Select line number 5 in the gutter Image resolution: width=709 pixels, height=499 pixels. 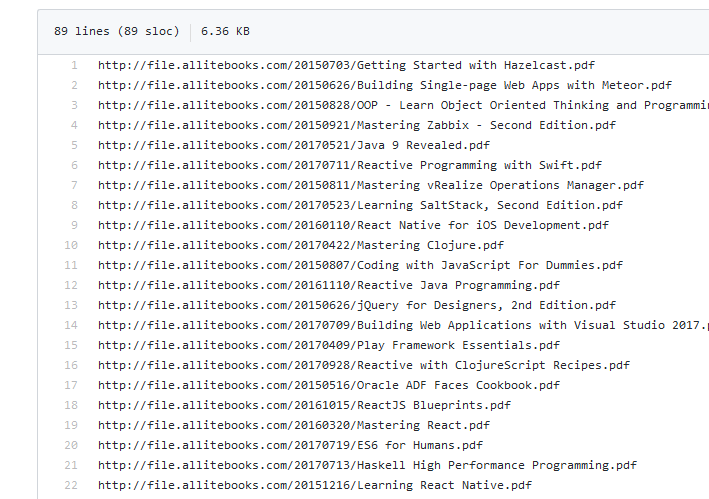click(x=73, y=145)
